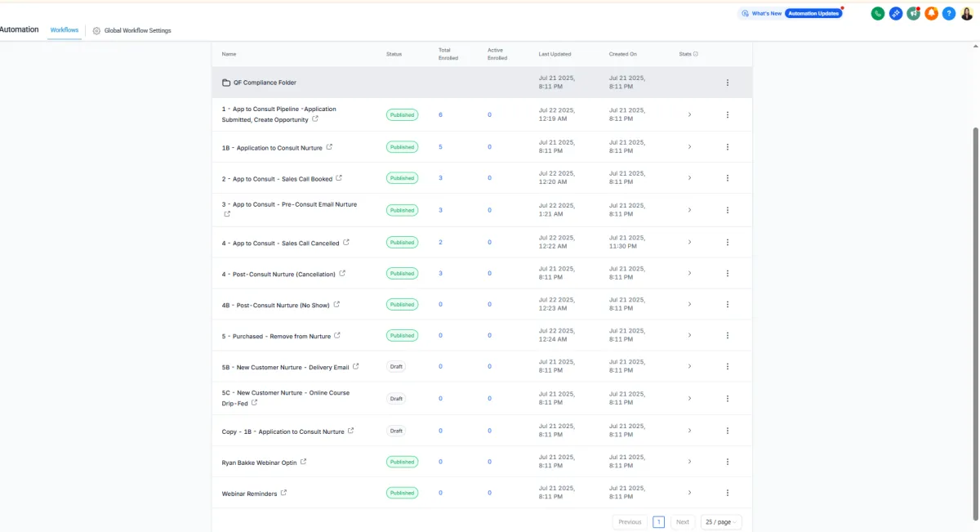Open the 25 / page size dropdown
This screenshot has width=980, height=532.
tap(720, 522)
